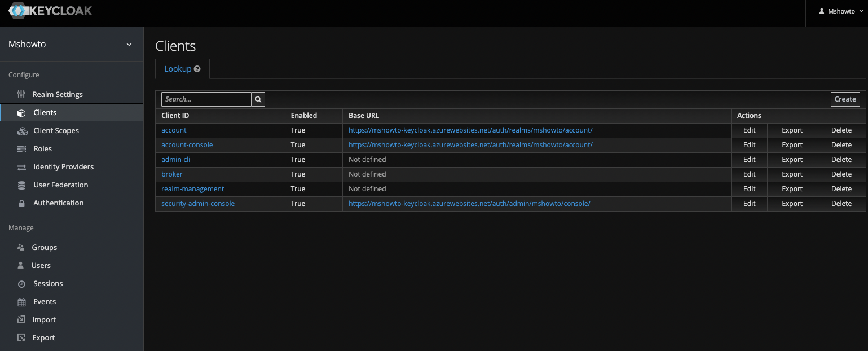The width and height of the screenshot is (868, 351).
Task: Open the security-admin-console Base URL link
Action: click(469, 204)
